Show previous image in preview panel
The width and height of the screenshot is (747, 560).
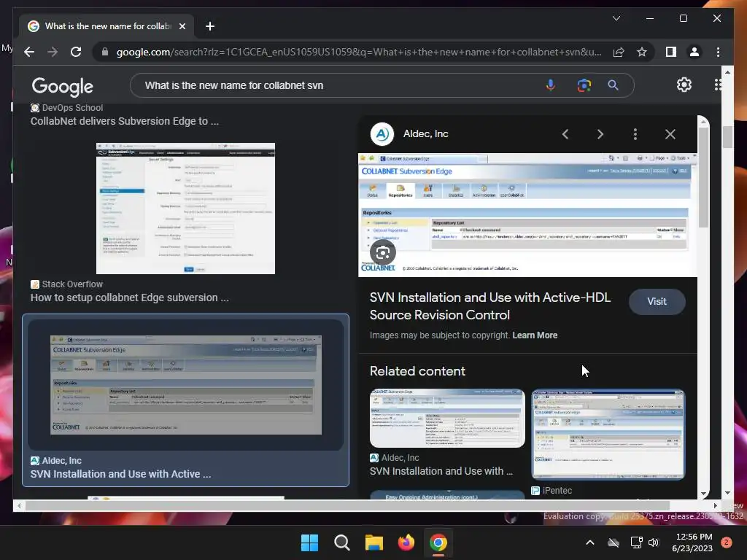pyautogui.click(x=565, y=134)
